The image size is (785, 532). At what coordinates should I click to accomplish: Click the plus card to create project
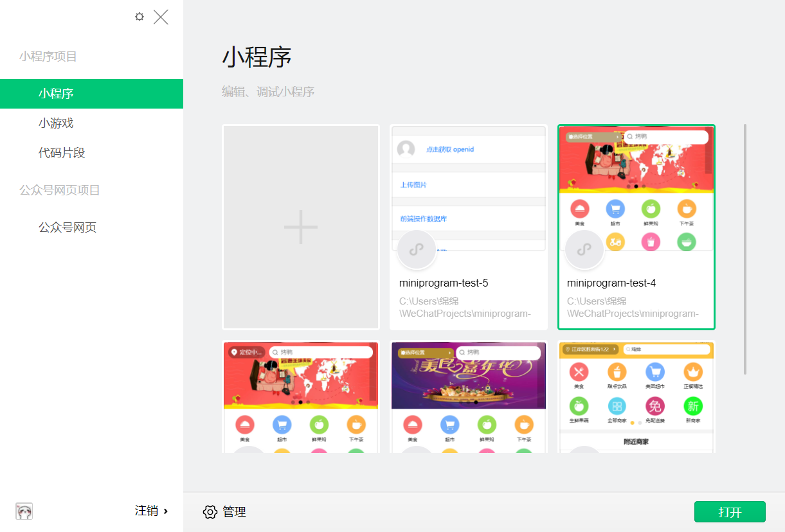click(x=301, y=227)
